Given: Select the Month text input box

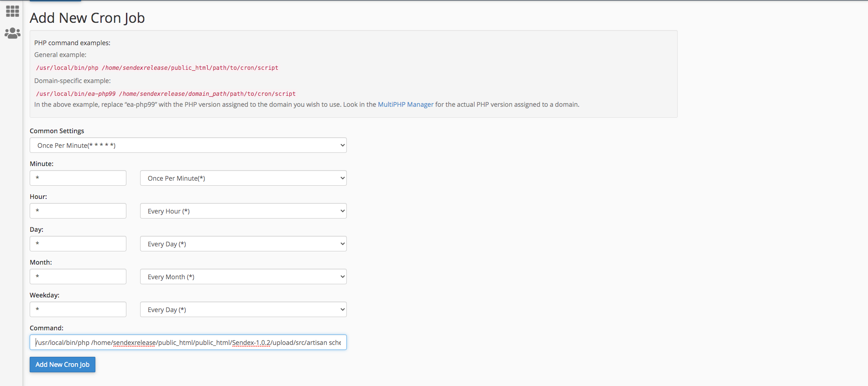Looking at the screenshot, I should click(78, 276).
